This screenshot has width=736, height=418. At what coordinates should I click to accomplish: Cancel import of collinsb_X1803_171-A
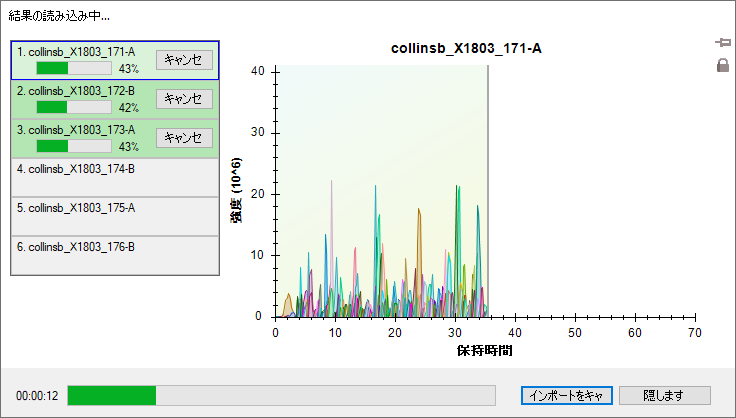(x=184, y=60)
